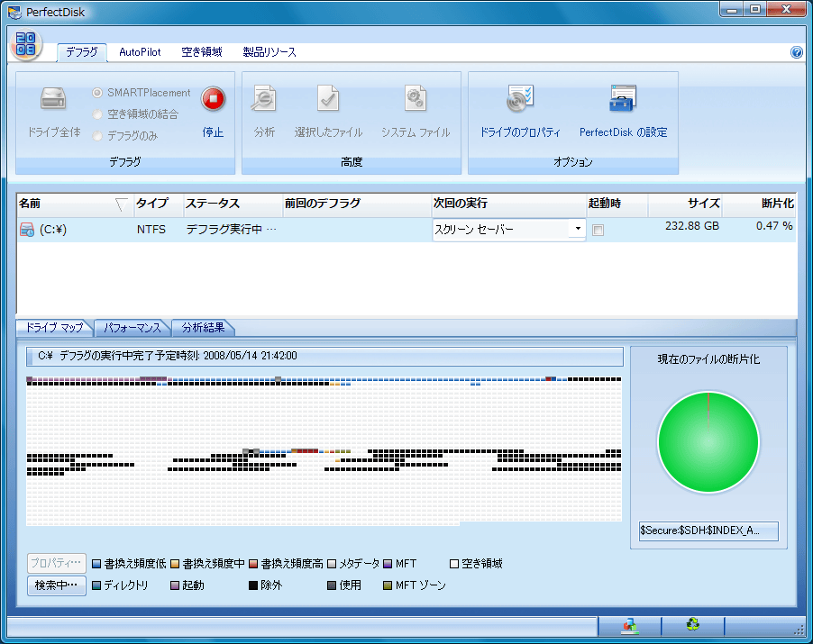Select the 空き領域の結合 radio option

[97, 114]
